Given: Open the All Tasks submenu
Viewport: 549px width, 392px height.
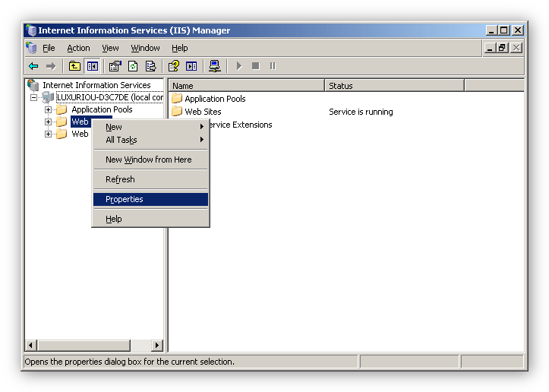Looking at the screenshot, I should 150,140.
